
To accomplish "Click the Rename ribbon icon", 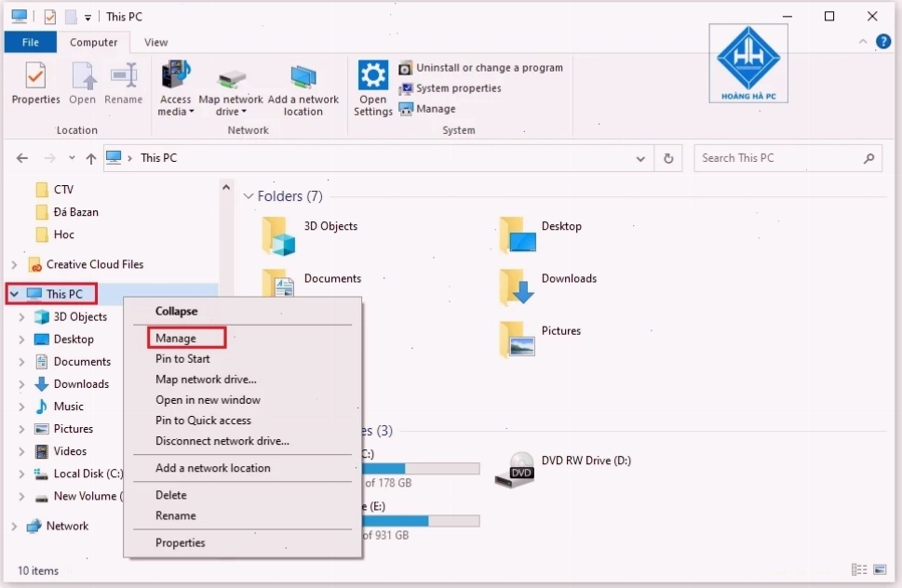I will [x=123, y=84].
